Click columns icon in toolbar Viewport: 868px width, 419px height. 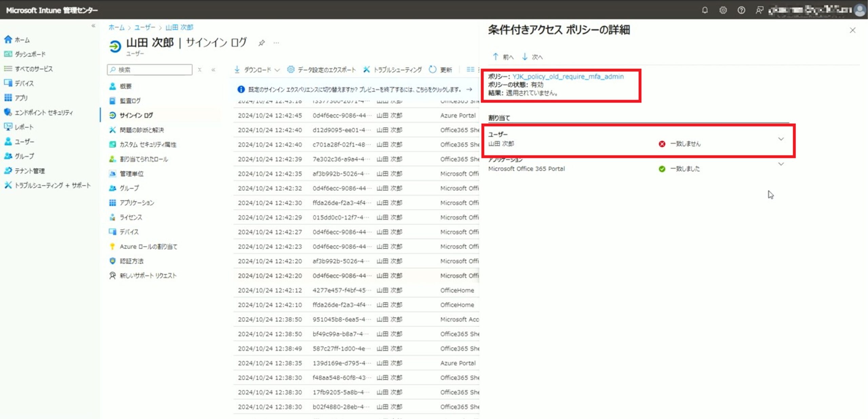pos(470,69)
